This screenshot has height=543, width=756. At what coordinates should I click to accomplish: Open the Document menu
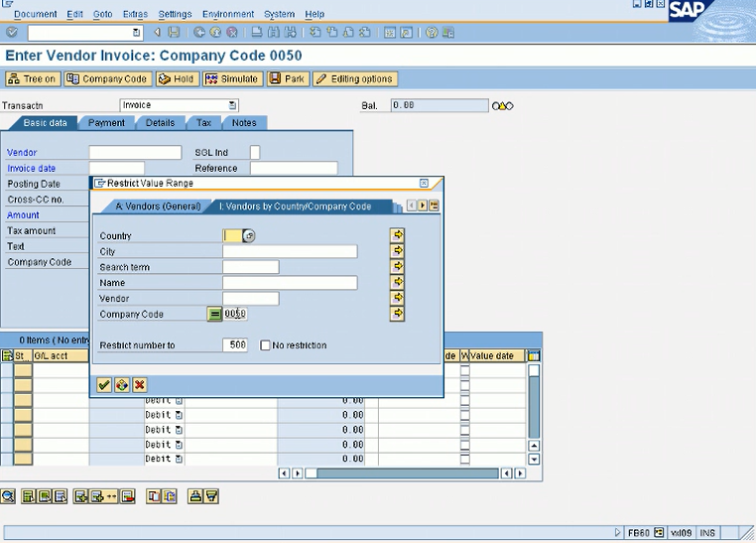[x=35, y=14]
